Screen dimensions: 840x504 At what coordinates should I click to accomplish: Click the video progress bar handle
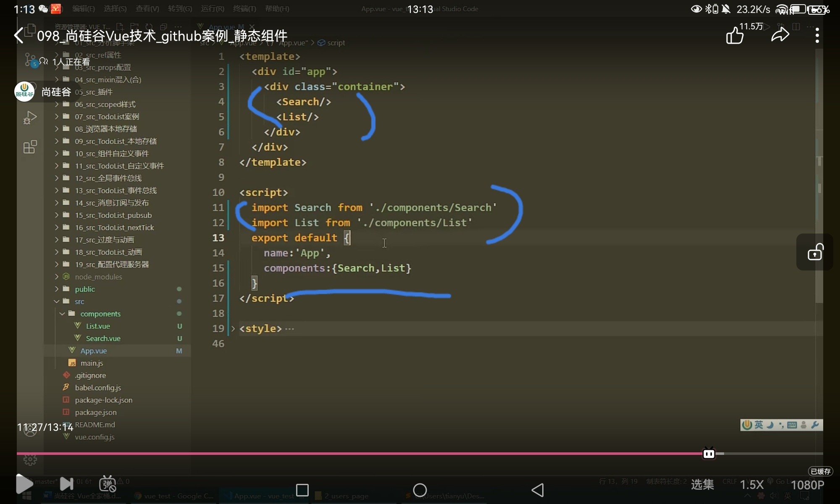coord(709,454)
